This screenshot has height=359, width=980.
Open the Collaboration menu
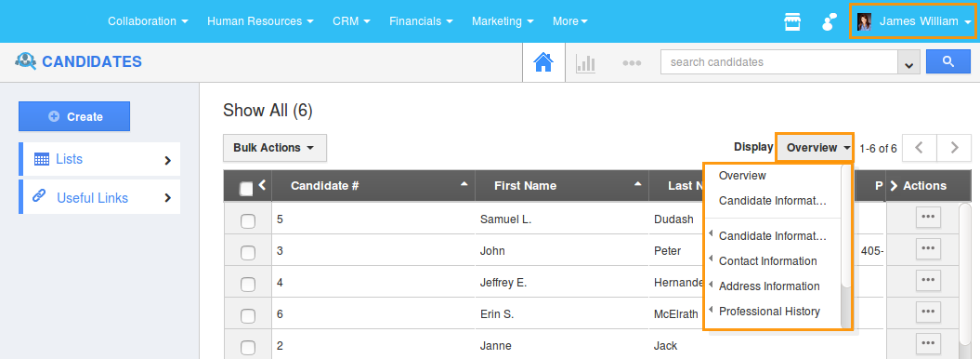[148, 21]
